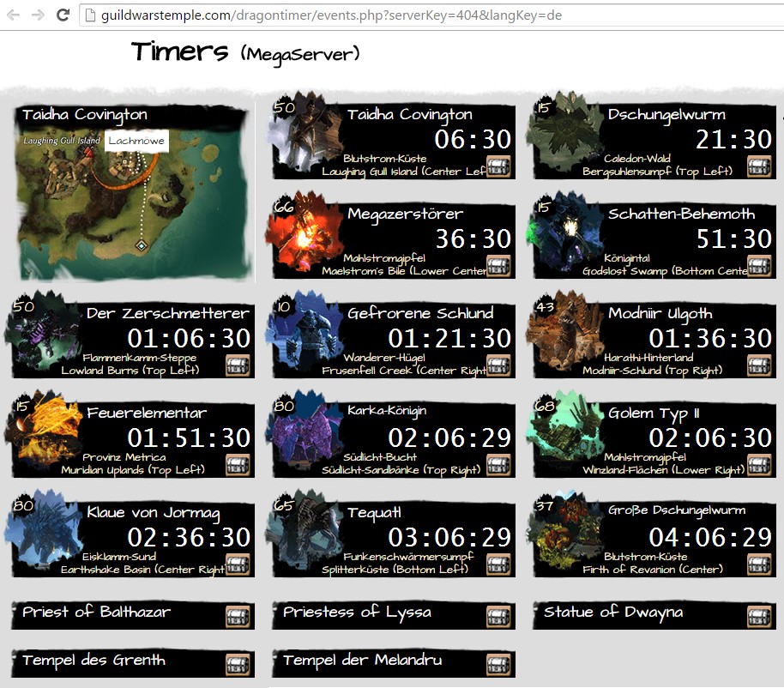Image resolution: width=784 pixels, height=688 pixels.
Task: Click the page icon in the address bar
Action: (90, 15)
